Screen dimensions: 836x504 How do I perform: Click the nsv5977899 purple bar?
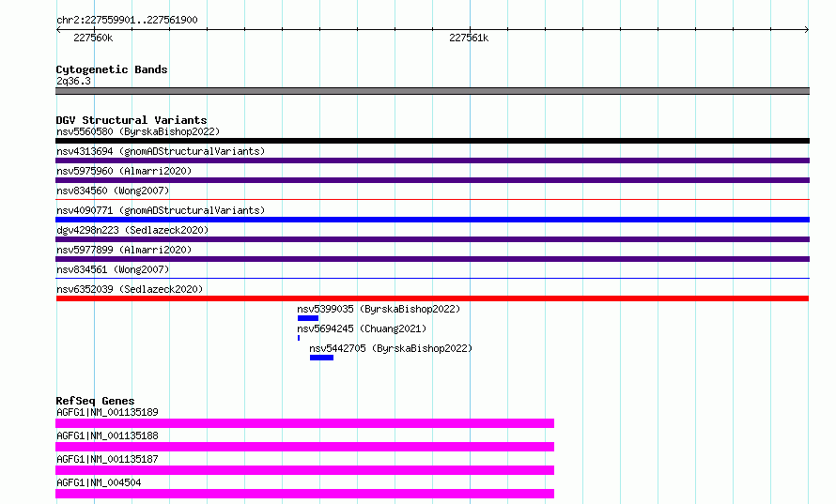[x=432, y=259]
